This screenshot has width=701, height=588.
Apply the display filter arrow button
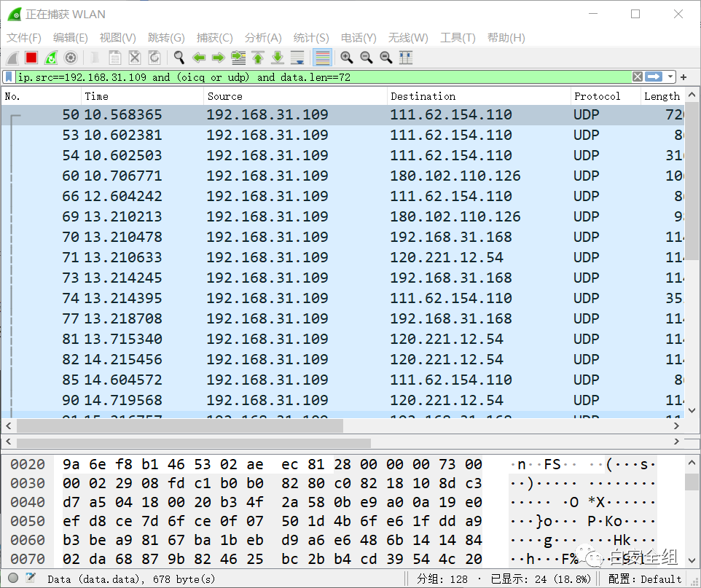654,77
